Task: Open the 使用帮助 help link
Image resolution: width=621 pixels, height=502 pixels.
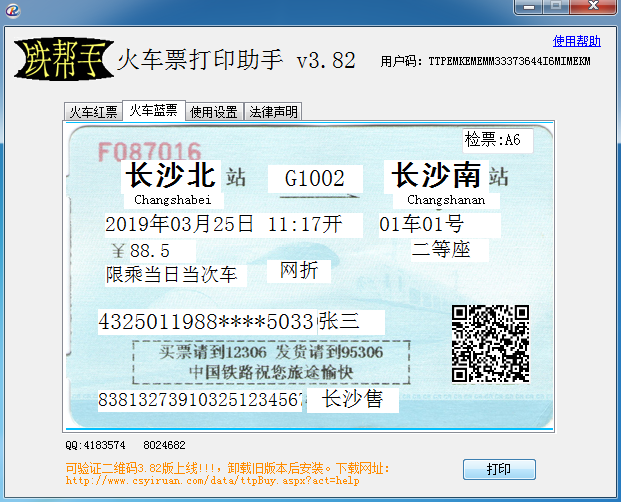Action: click(577, 41)
